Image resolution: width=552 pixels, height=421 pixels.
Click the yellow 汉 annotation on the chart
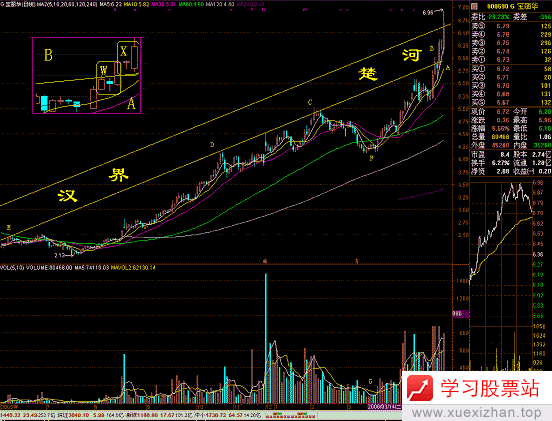click(x=67, y=195)
